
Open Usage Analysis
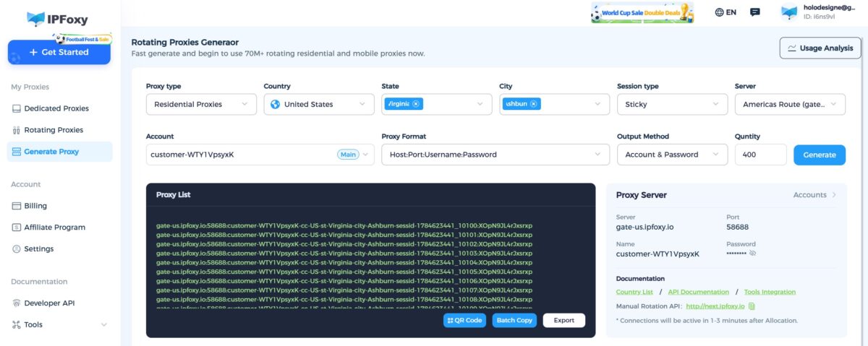(820, 48)
